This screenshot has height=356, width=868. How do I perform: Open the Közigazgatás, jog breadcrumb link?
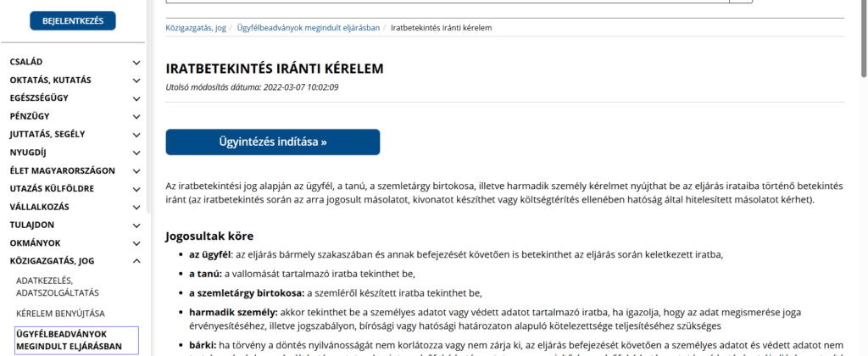pos(196,28)
